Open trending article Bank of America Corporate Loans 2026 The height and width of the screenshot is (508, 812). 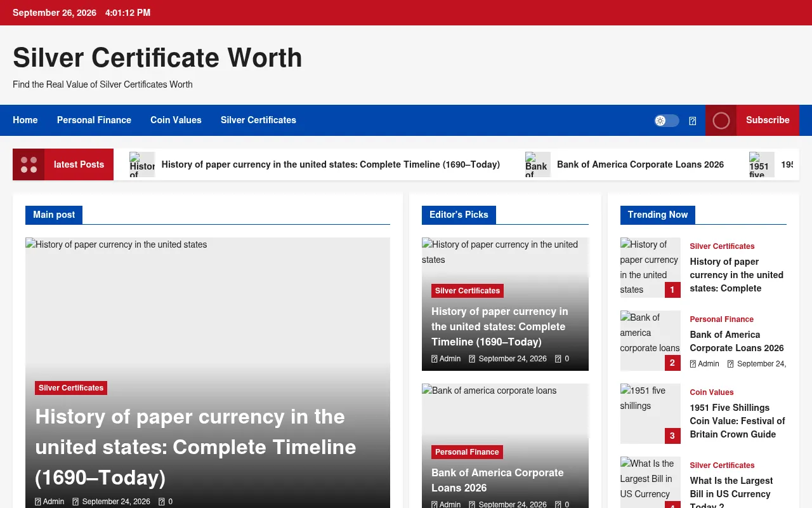(737, 341)
